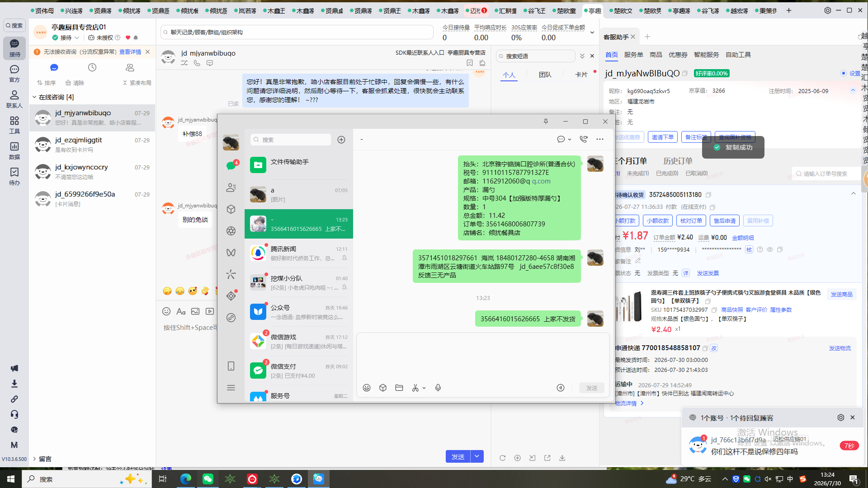
Task: Open WeChat favorites cube icon in sidebar
Action: [x=231, y=209]
